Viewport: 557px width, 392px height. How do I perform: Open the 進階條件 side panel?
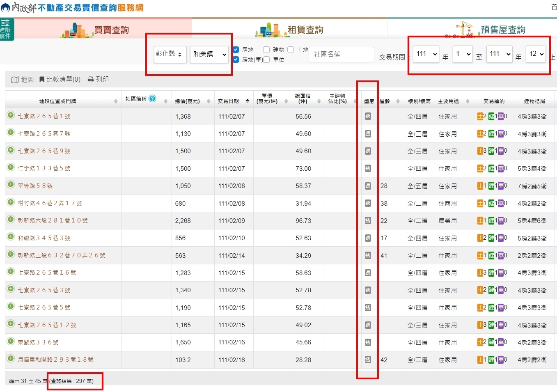6,29
